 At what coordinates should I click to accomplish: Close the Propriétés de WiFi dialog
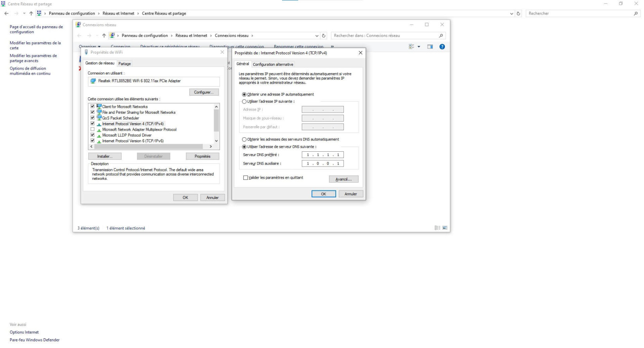click(222, 52)
